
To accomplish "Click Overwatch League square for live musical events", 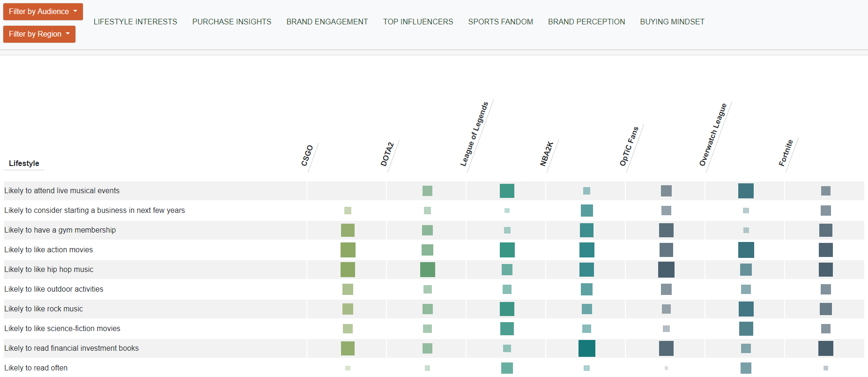I will point(746,191).
